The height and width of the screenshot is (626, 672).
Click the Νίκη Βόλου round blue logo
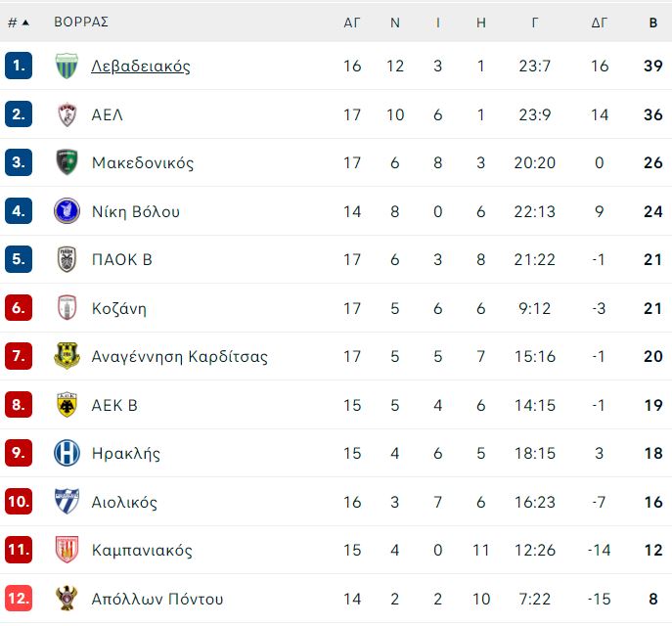pos(67,211)
